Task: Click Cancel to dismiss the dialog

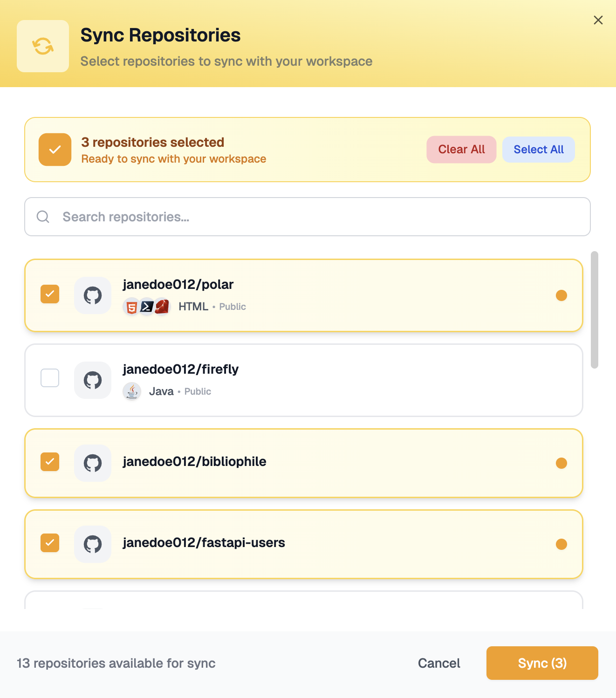Action: click(x=438, y=663)
